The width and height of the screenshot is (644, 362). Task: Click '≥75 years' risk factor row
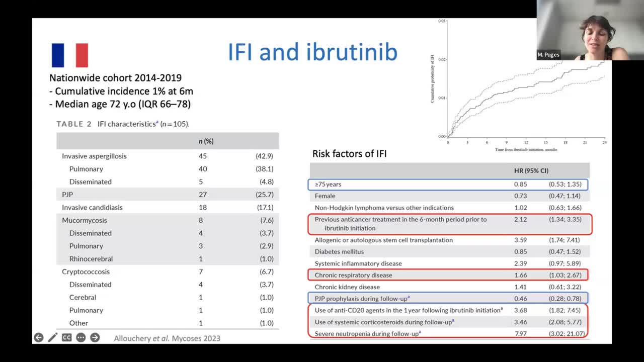coord(448,184)
